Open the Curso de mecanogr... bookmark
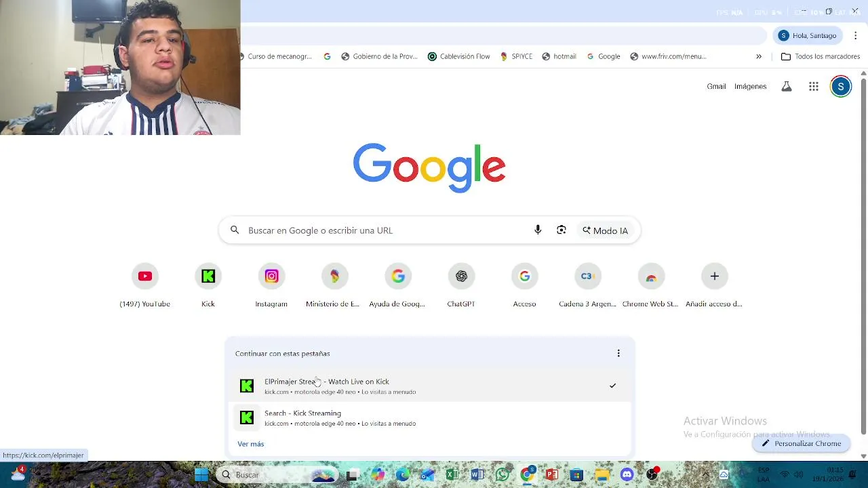This screenshot has width=868, height=488. pos(277,56)
